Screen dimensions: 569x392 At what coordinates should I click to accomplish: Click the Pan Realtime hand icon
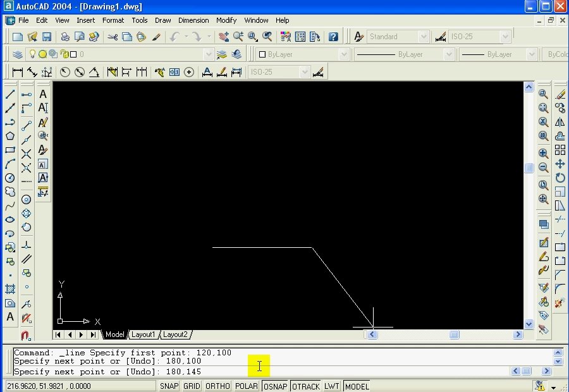coord(224,37)
